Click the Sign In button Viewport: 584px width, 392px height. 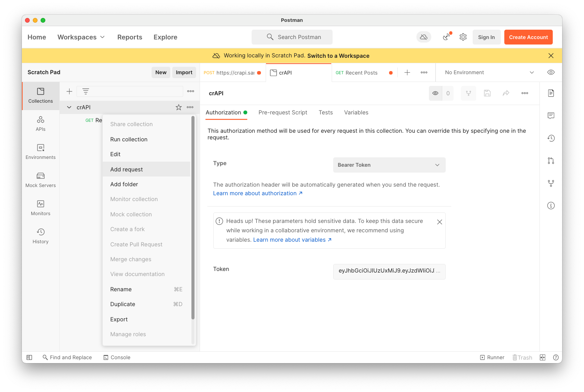(x=486, y=37)
